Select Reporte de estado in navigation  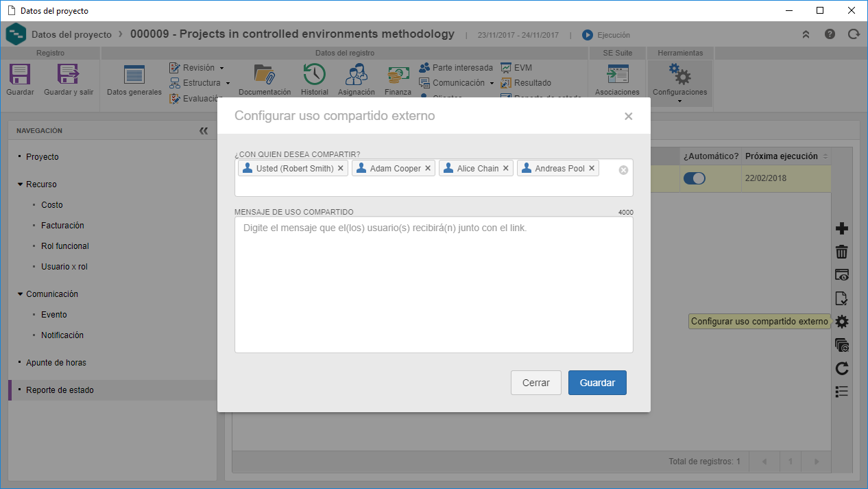[60, 390]
